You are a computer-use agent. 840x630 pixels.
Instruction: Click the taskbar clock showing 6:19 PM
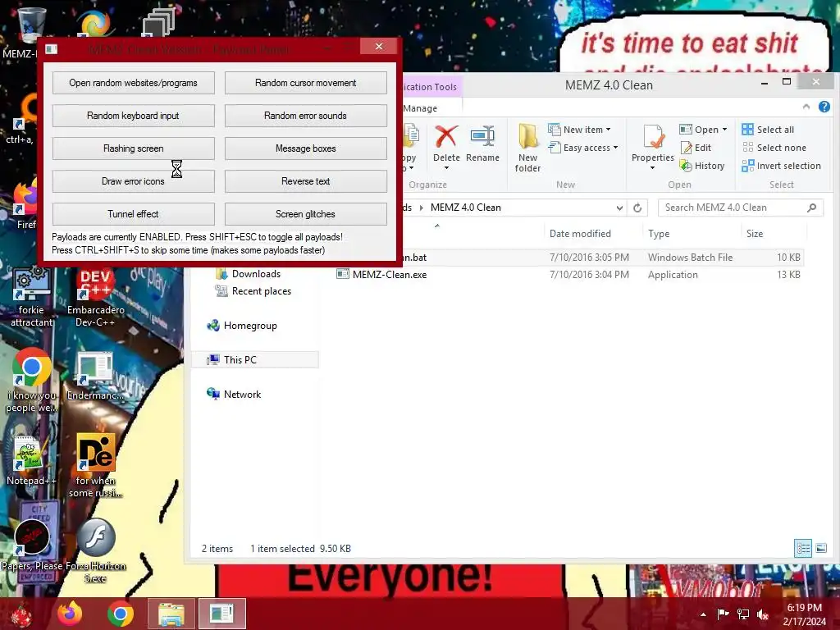(804, 614)
